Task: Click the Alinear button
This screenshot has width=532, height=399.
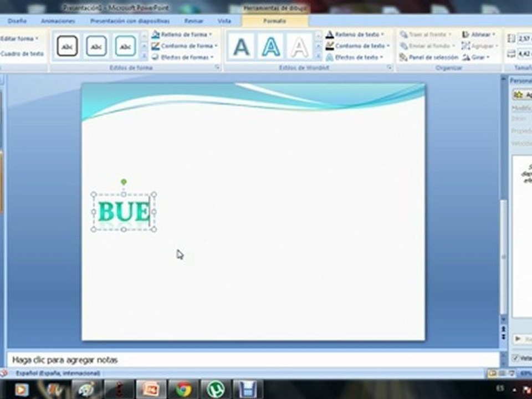Action: click(x=478, y=34)
